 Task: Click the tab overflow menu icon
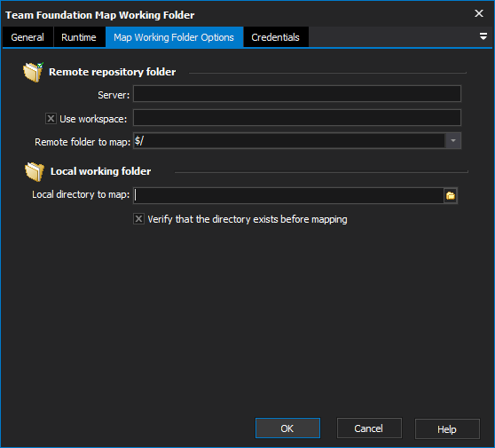pos(483,36)
